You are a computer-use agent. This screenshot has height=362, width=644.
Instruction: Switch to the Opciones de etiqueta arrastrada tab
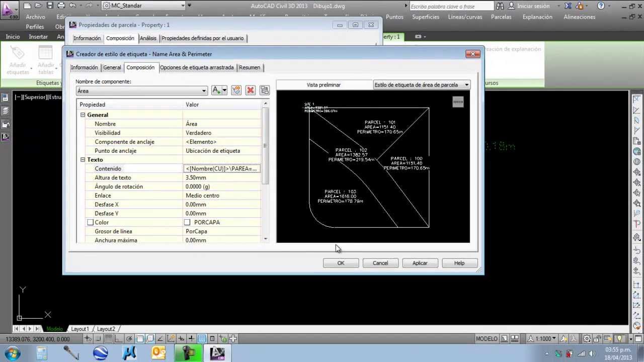point(197,67)
